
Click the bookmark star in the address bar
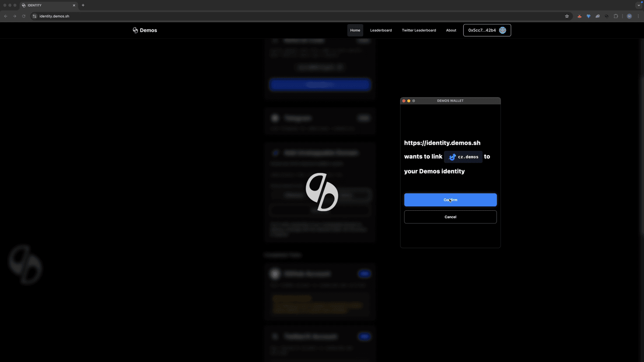(x=567, y=16)
